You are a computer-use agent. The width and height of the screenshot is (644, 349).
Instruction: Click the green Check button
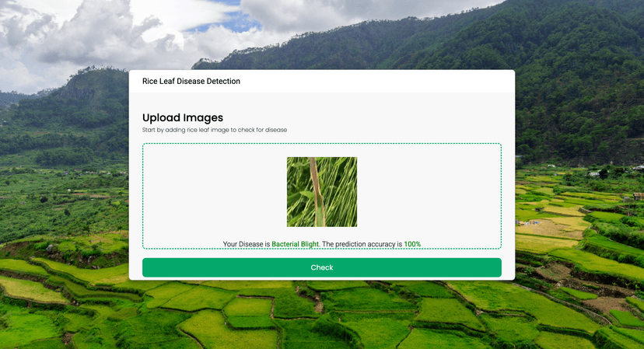tap(321, 267)
